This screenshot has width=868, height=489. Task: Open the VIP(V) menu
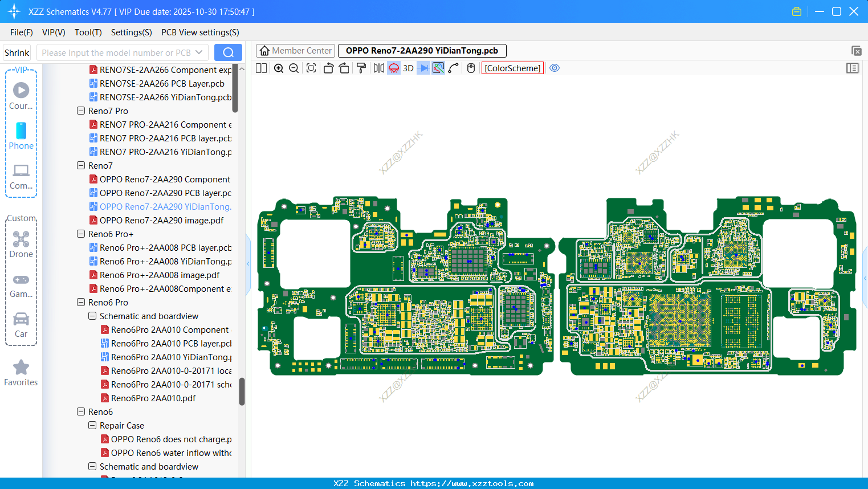pos(54,32)
